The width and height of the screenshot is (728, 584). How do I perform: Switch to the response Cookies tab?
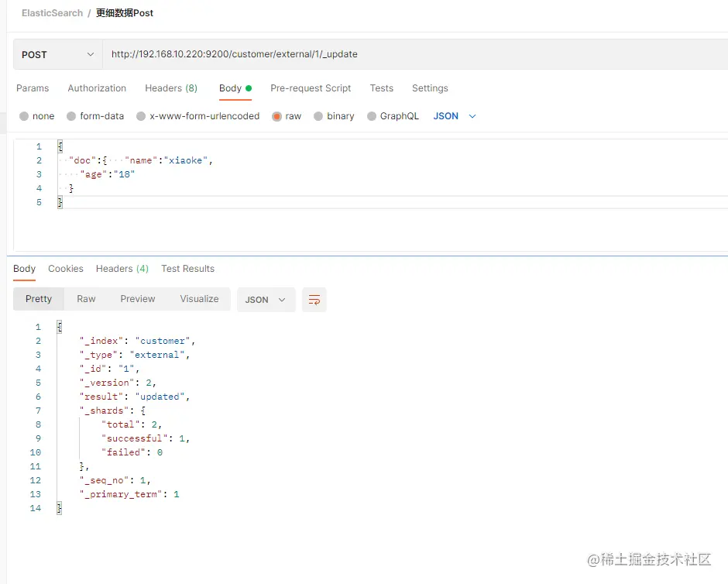click(66, 269)
